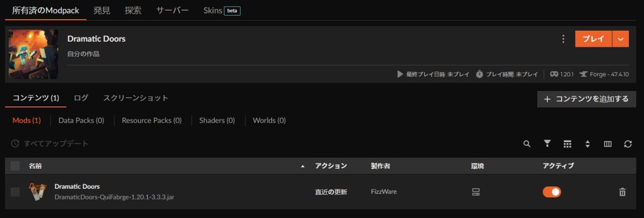
Task: Check the Dramatic Doors mod row checkbox
Action: [x=15, y=192]
